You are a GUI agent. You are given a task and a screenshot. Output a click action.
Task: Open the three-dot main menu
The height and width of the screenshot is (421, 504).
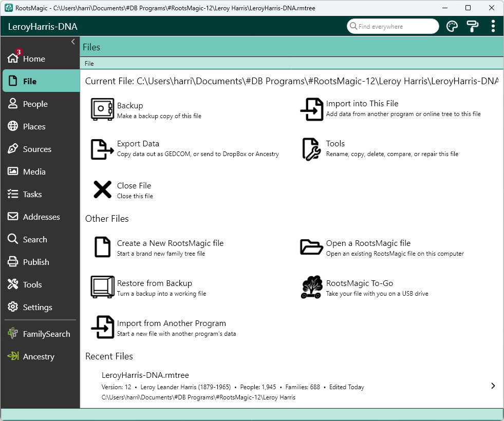click(x=493, y=26)
